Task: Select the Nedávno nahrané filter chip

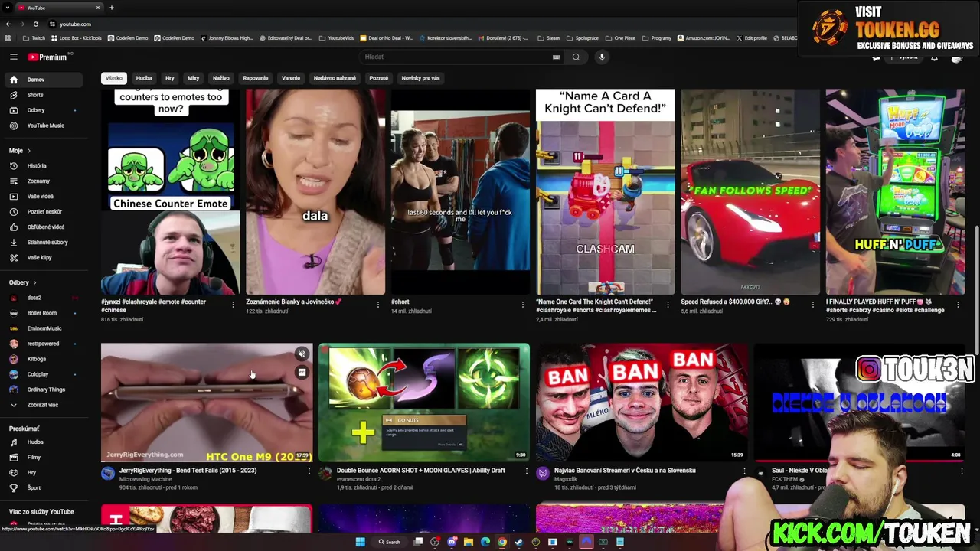Action: 335,78
